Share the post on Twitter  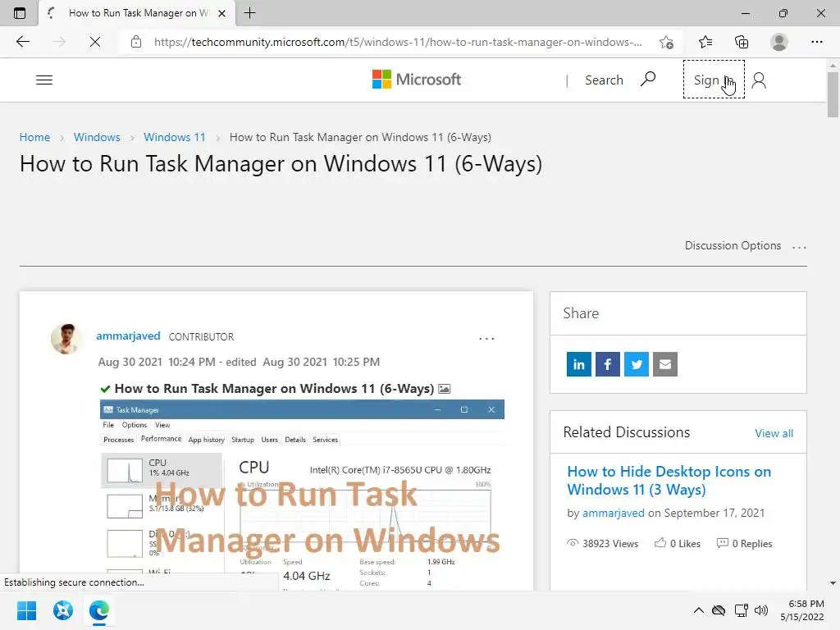tap(637, 364)
